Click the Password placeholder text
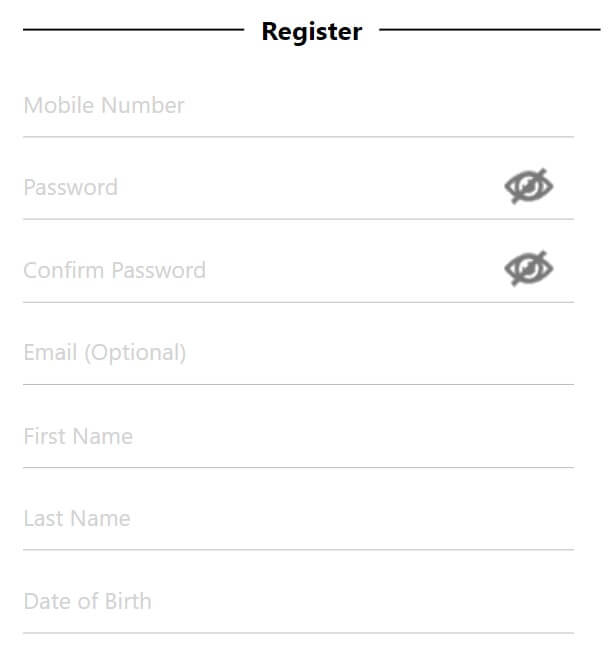 tap(71, 188)
